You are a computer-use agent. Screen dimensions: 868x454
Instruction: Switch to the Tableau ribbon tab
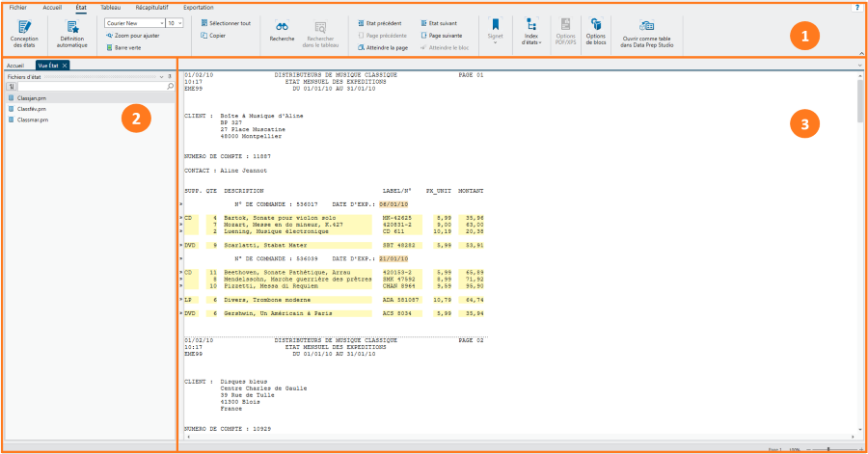(111, 7)
